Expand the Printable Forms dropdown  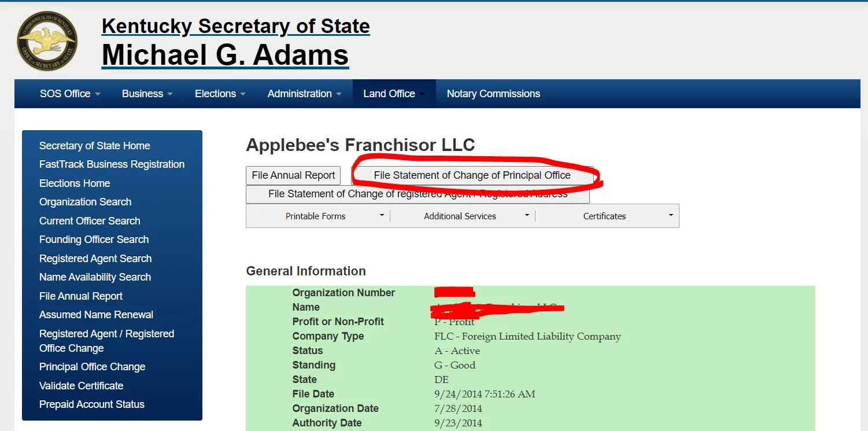tap(318, 216)
